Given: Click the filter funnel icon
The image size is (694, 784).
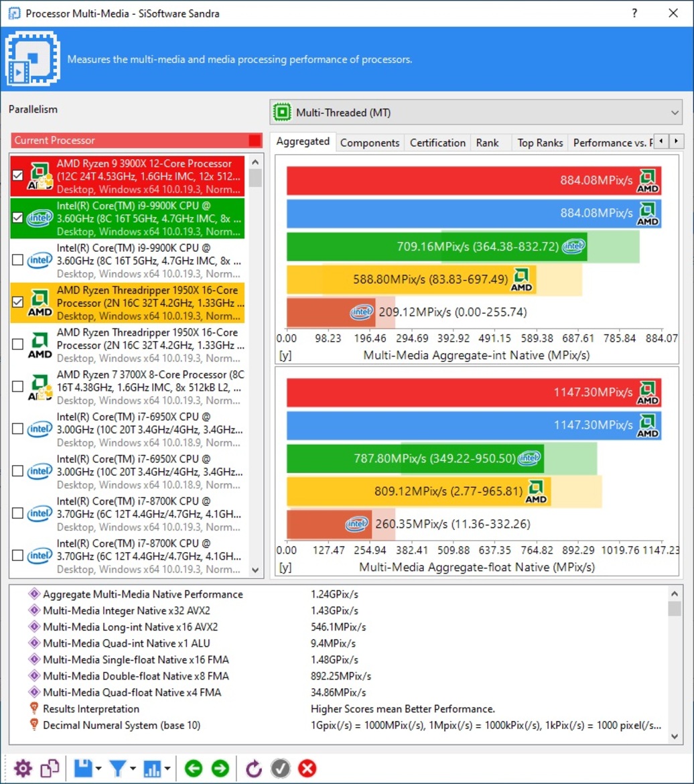Looking at the screenshot, I should pos(118,769).
